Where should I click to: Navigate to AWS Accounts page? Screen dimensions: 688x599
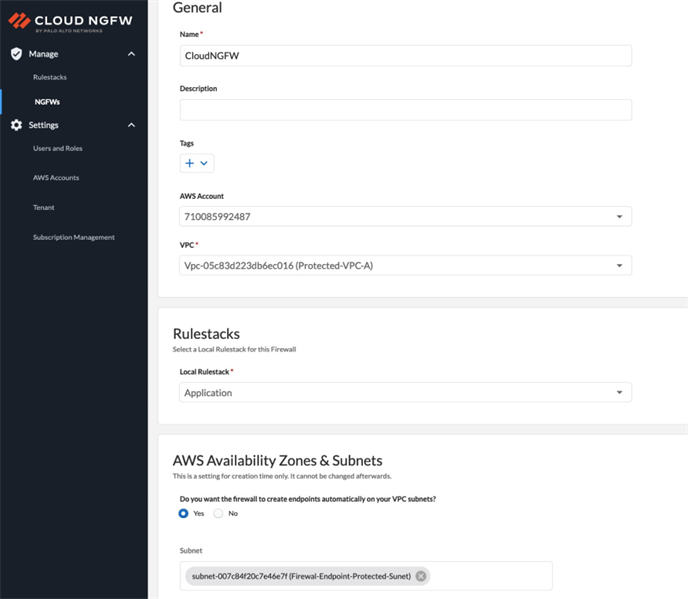tap(56, 178)
